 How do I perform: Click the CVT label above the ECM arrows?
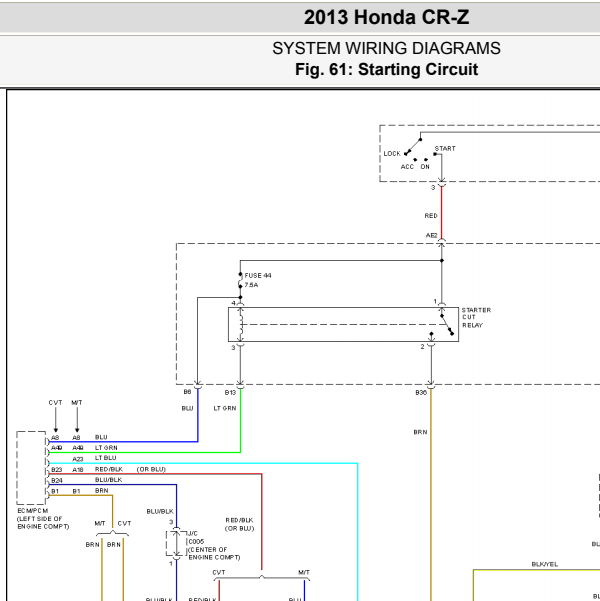click(x=55, y=402)
